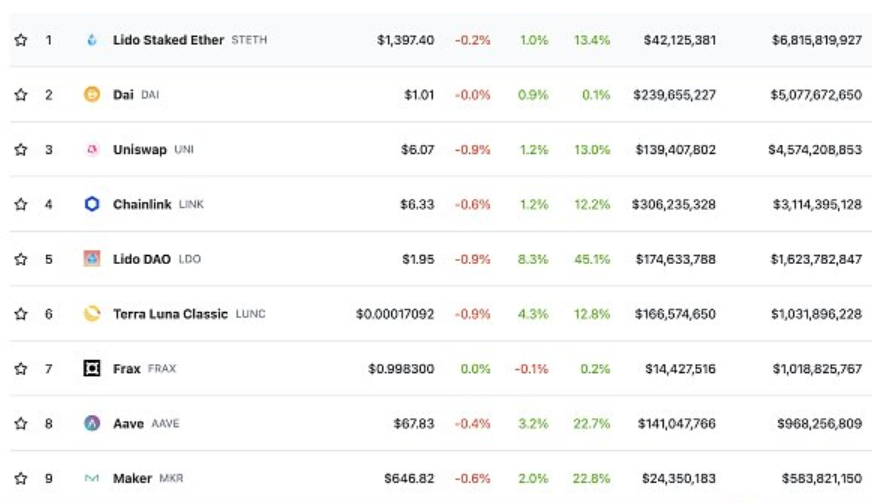The width and height of the screenshot is (872, 503).
Task: Click the Lido DAO logo
Action: pyautogui.click(x=92, y=259)
